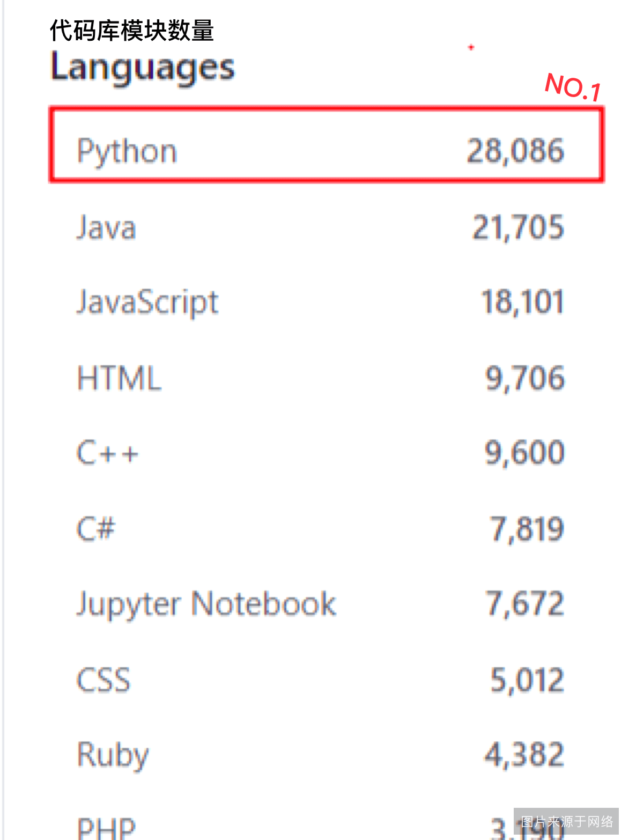This screenshot has height=840, width=636.
Task: Choose the PHP language entry
Action: (106, 828)
